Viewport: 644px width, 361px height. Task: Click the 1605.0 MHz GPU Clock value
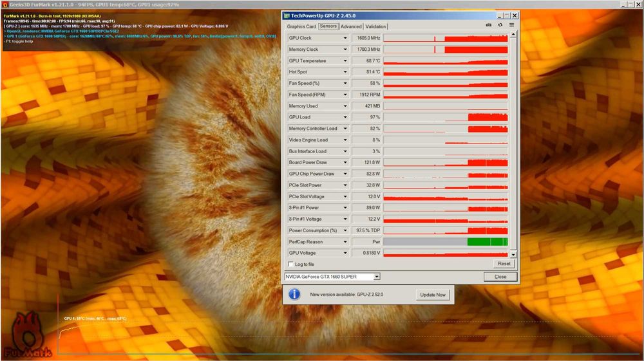pos(366,38)
